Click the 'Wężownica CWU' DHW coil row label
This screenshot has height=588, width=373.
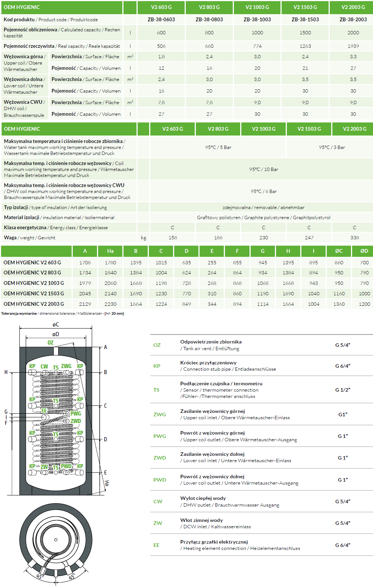coord(24,108)
